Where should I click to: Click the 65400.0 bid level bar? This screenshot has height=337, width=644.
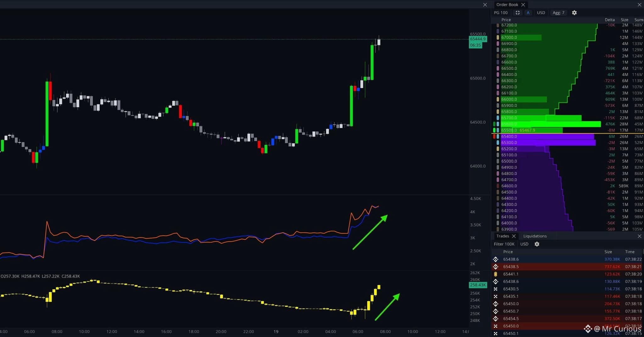coord(547,136)
